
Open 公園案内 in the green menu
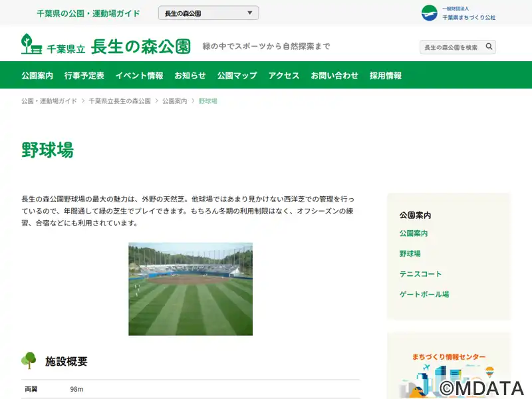pyautogui.click(x=37, y=76)
